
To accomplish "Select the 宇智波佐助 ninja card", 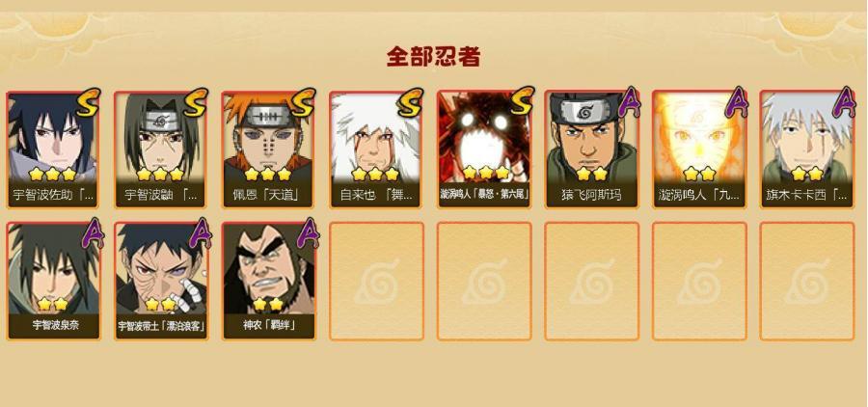I will (x=54, y=150).
